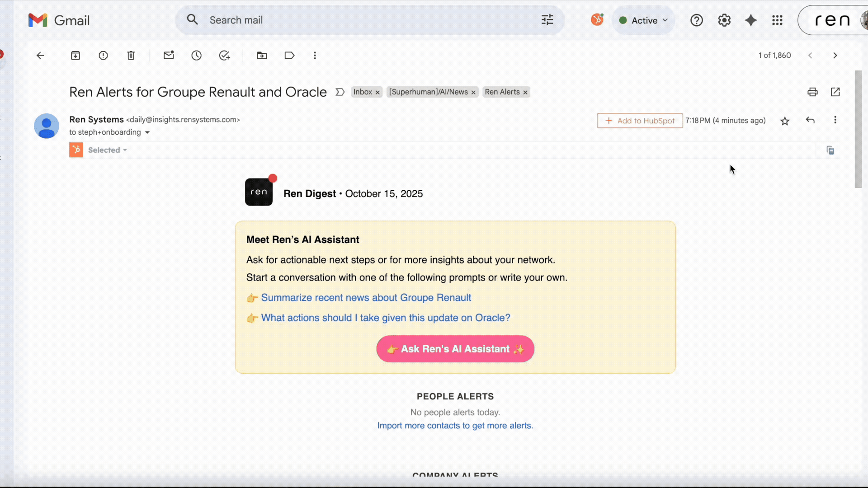Open the Selected dropdown in the HubSpot bar
This screenshot has width=868, height=488.
coord(107,150)
